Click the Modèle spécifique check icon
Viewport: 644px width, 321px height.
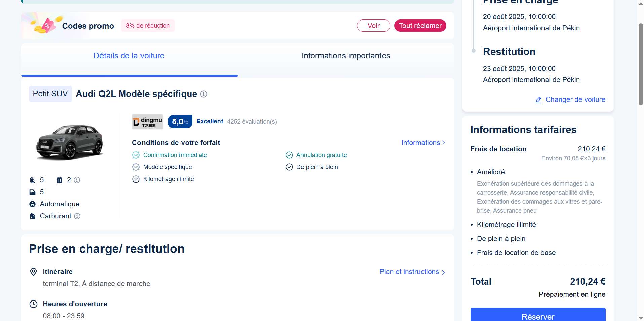tap(136, 167)
